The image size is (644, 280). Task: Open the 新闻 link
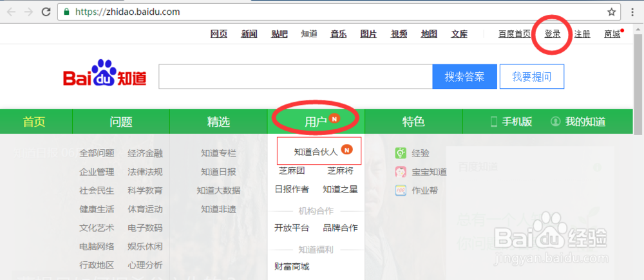pos(249,34)
